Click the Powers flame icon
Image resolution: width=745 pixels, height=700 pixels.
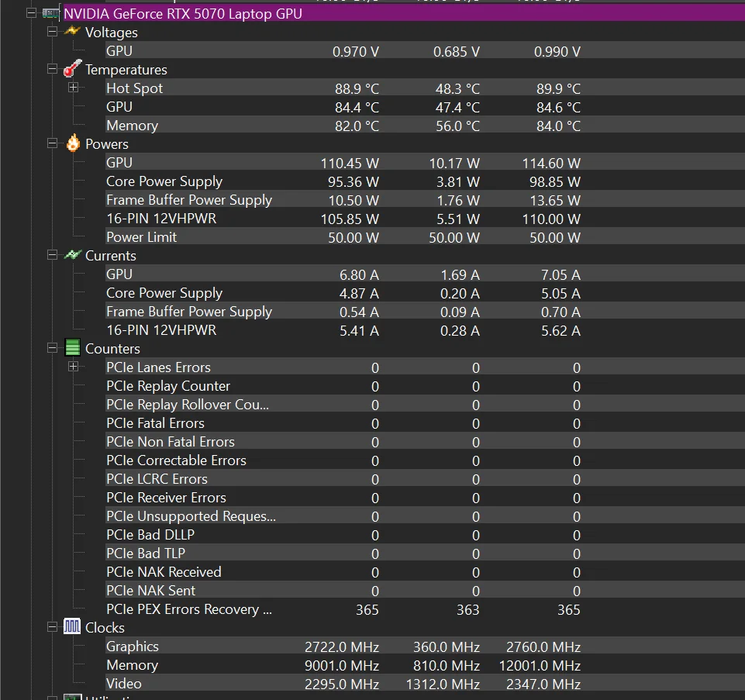73,143
